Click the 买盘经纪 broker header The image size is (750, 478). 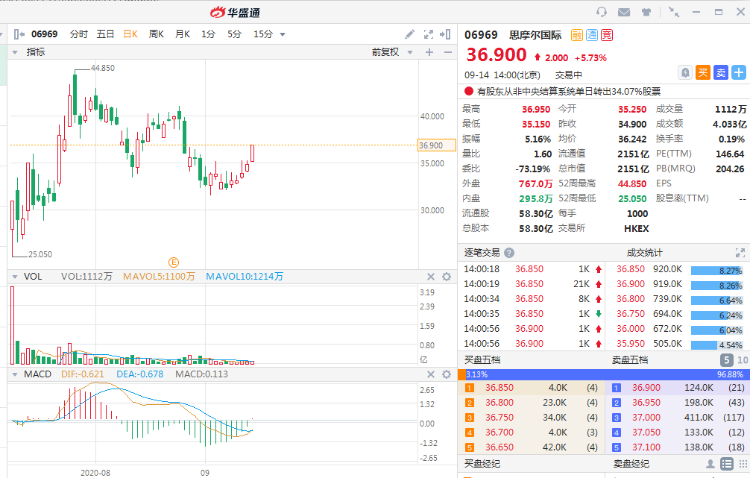(x=482, y=464)
